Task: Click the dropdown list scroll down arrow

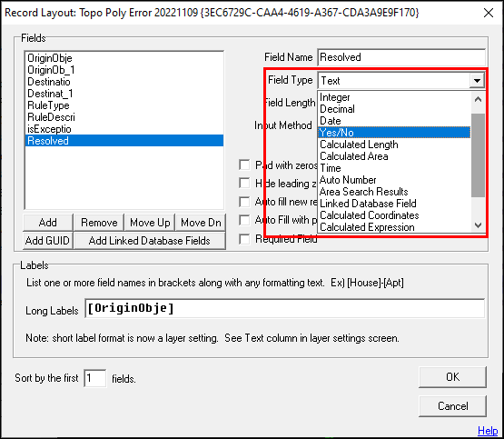Action: 478,225
